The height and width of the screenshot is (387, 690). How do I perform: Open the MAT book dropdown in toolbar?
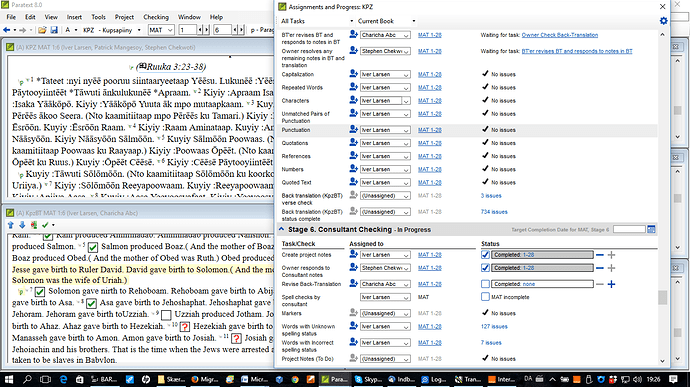161,30
